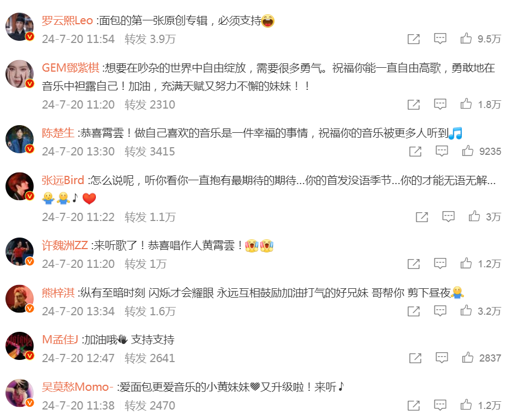513x420 pixels.
Task: Open 吴莫愁Momo- username link
Action: point(78,387)
